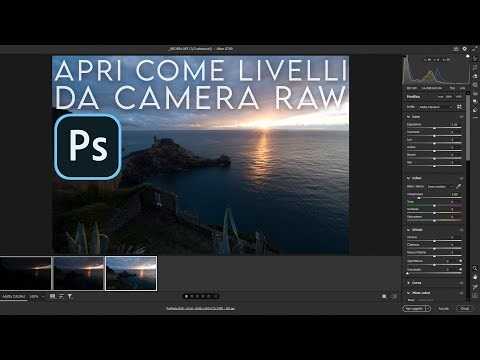Set zoom to fit with Adatta

coord(14,296)
